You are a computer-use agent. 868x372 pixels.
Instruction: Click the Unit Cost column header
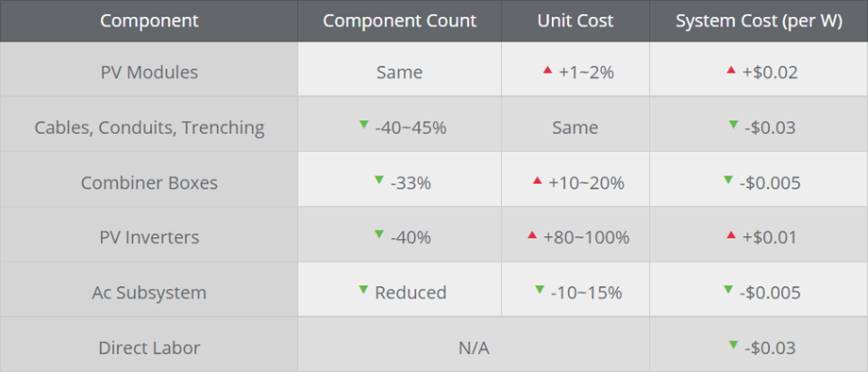[x=576, y=21]
